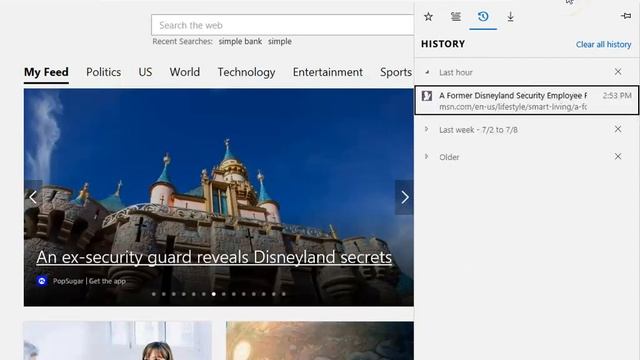This screenshot has width=640, height=360.
Task: Delete the Last hour history group
Action: click(618, 72)
